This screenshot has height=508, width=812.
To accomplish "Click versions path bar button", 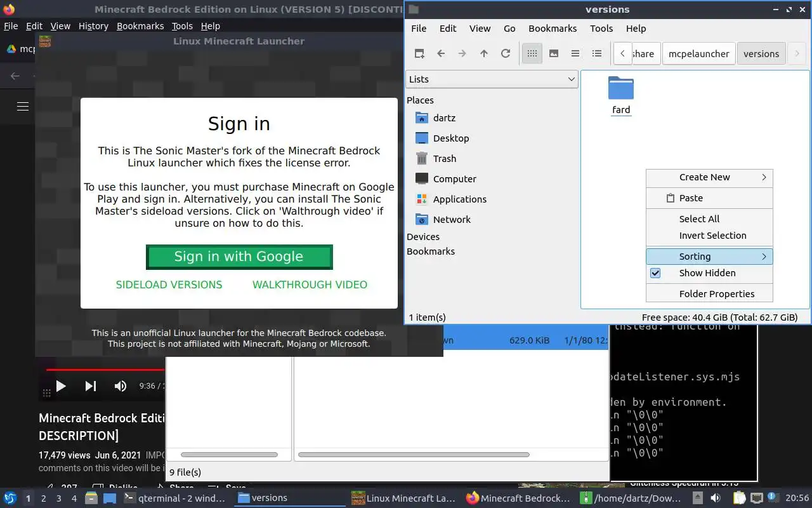I will (761, 54).
